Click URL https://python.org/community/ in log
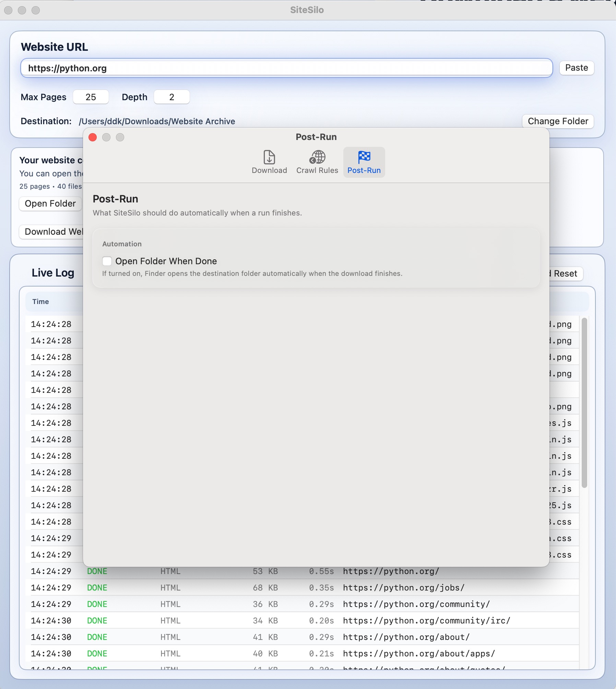The image size is (616, 689). (x=416, y=604)
